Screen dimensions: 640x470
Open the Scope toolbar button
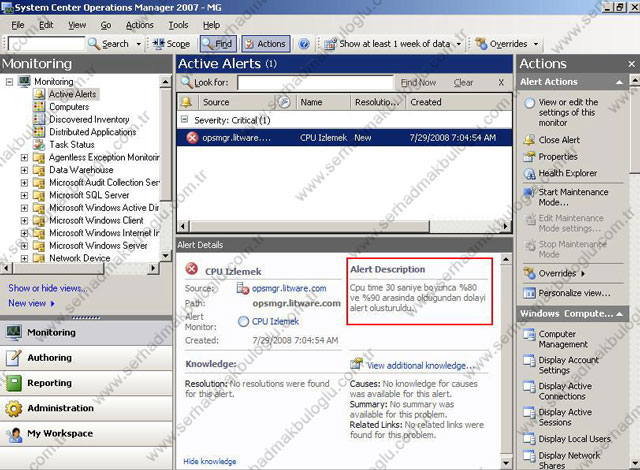click(x=171, y=44)
